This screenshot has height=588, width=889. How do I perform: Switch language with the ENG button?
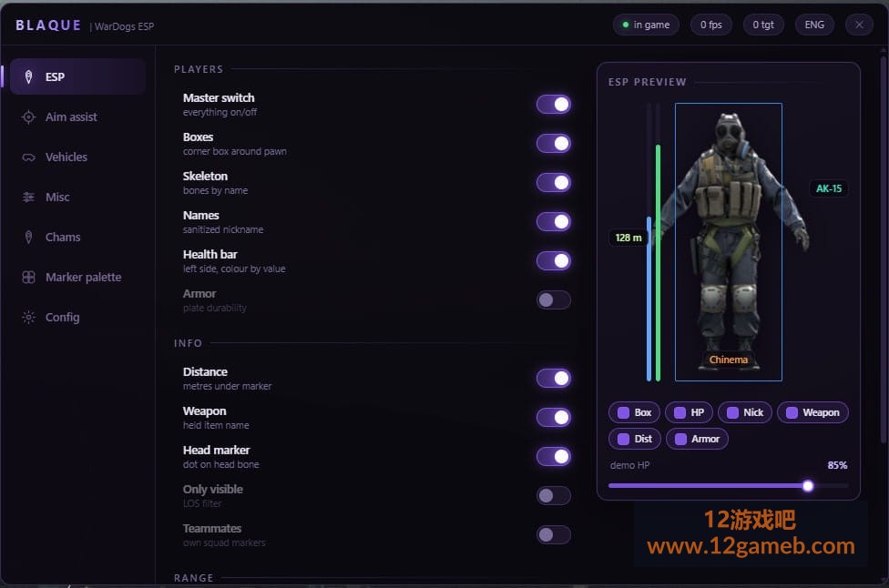click(814, 25)
